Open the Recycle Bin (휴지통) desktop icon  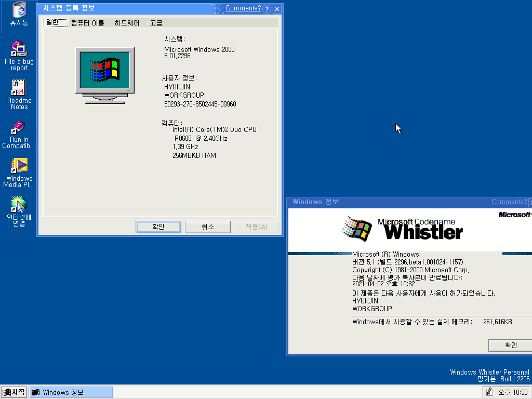click(19, 14)
